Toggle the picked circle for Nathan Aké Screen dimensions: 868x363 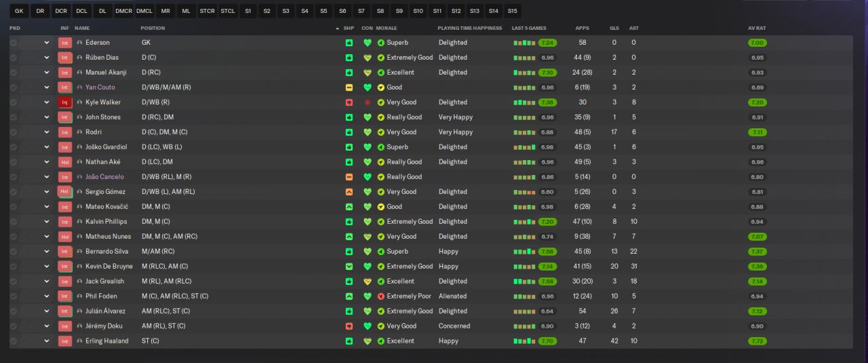click(x=14, y=161)
